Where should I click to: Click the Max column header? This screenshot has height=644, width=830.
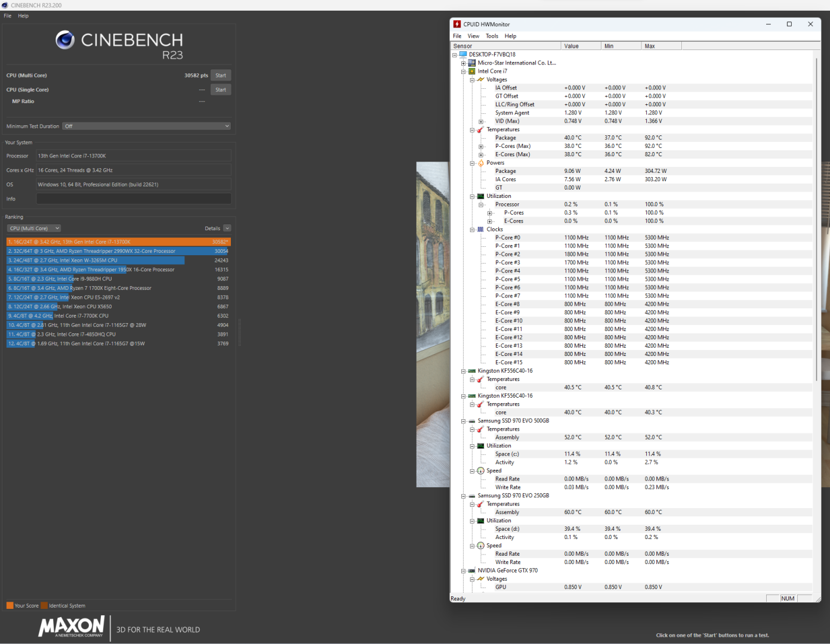coord(662,46)
